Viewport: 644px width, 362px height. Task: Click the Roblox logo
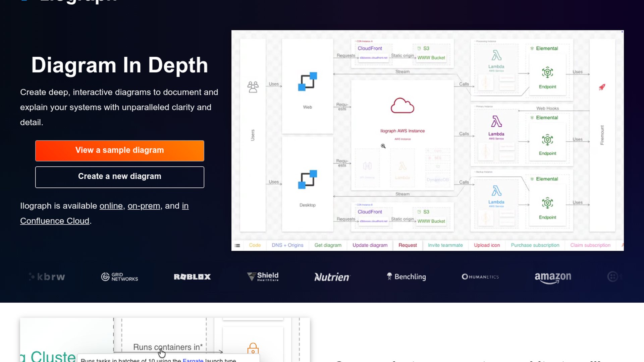click(192, 277)
